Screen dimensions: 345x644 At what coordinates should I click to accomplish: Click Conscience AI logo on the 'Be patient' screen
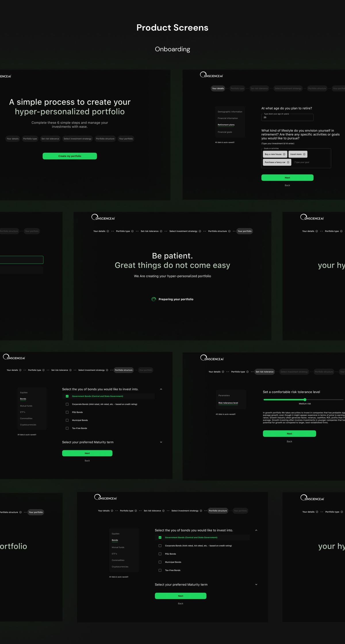pyautogui.click(x=103, y=217)
